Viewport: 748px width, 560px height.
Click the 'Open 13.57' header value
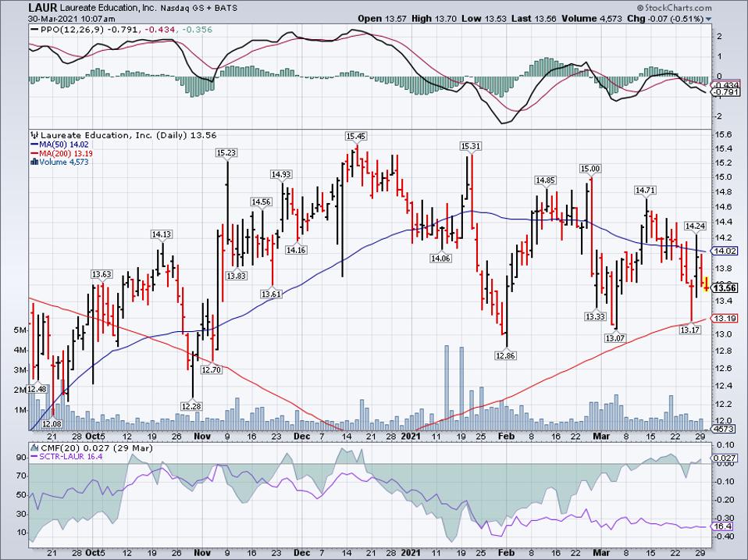[382, 19]
